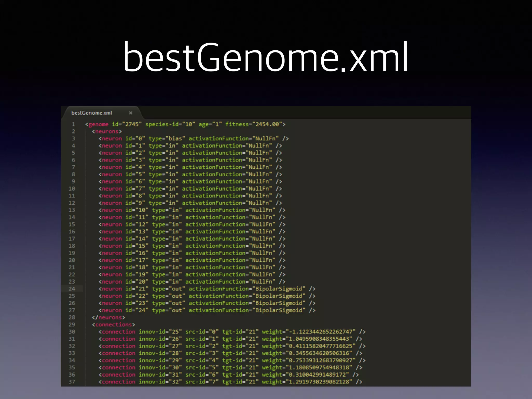Click the closing </neurons> tag
This screenshot has height=399, width=532.
108,317
